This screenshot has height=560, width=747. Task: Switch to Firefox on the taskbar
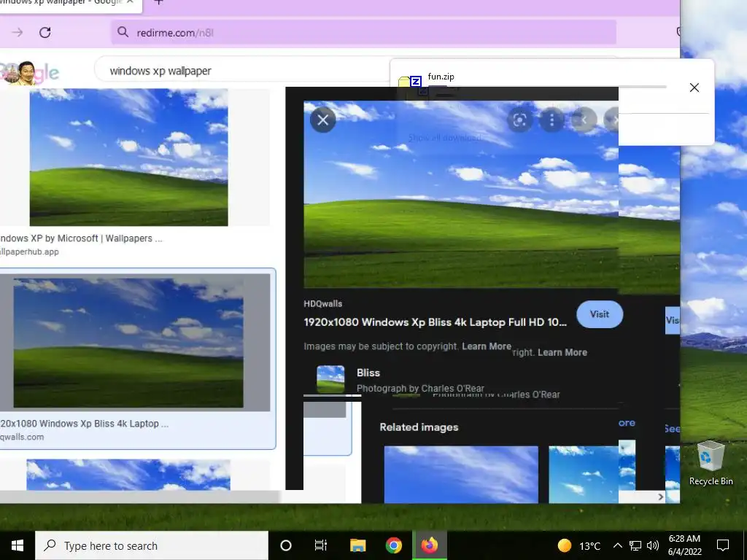pos(429,545)
